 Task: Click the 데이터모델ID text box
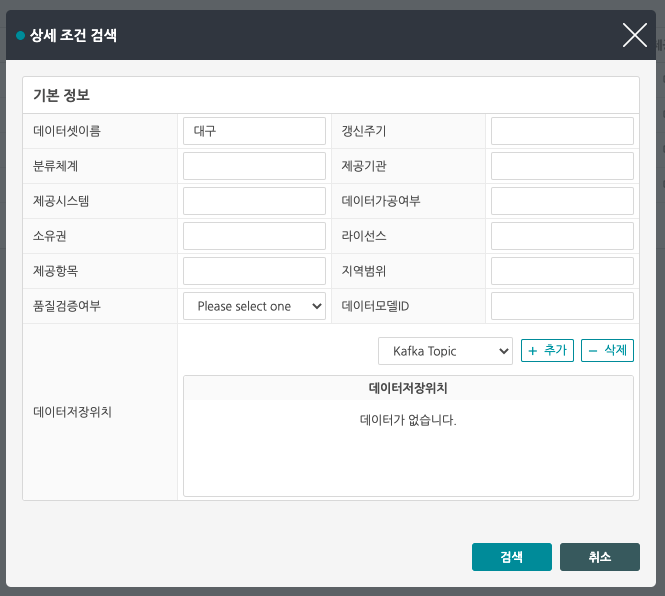[x=562, y=306]
